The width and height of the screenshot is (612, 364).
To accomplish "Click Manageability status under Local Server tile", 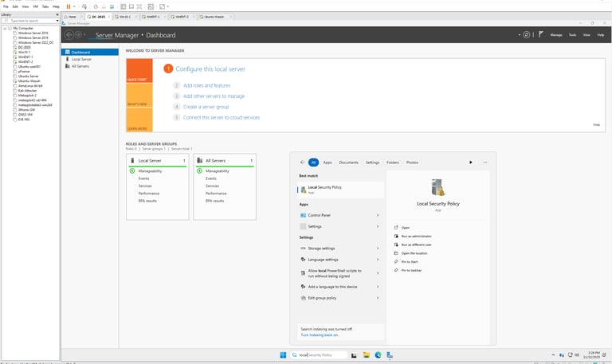I will pos(150,171).
